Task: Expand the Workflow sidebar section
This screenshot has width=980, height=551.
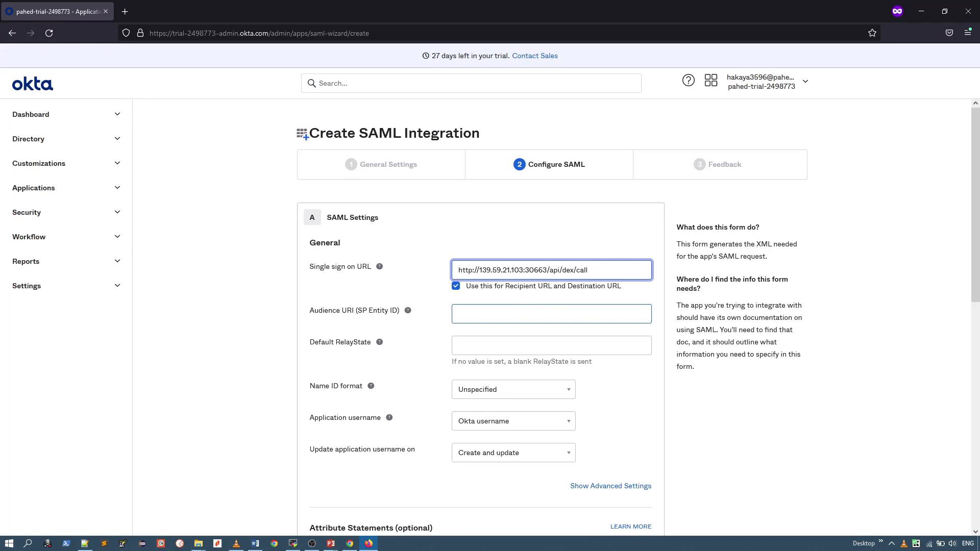Action: (x=66, y=237)
